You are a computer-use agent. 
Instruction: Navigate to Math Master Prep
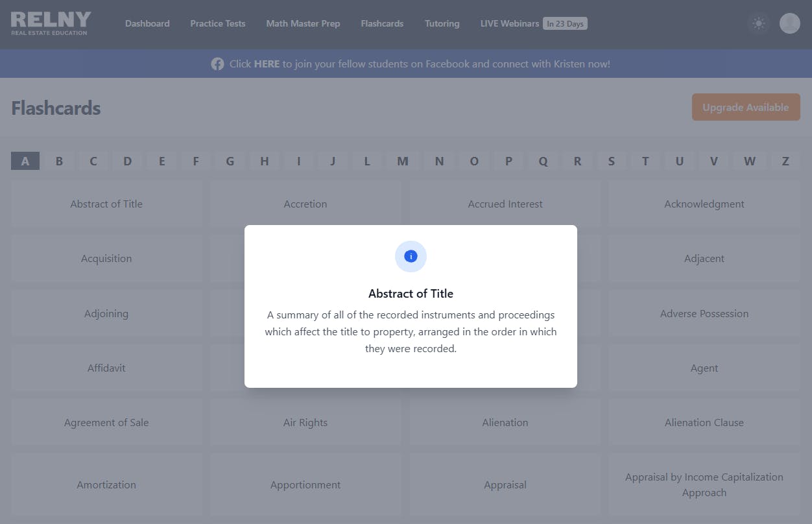click(303, 23)
